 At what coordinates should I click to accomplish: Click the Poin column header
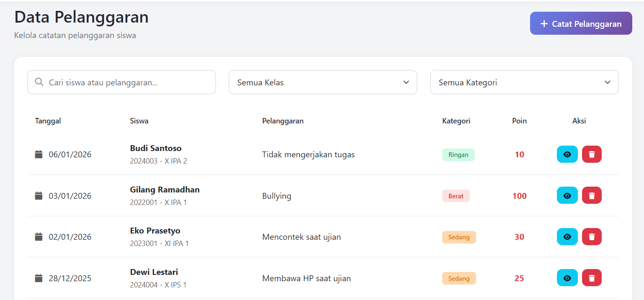pyautogui.click(x=520, y=121)
